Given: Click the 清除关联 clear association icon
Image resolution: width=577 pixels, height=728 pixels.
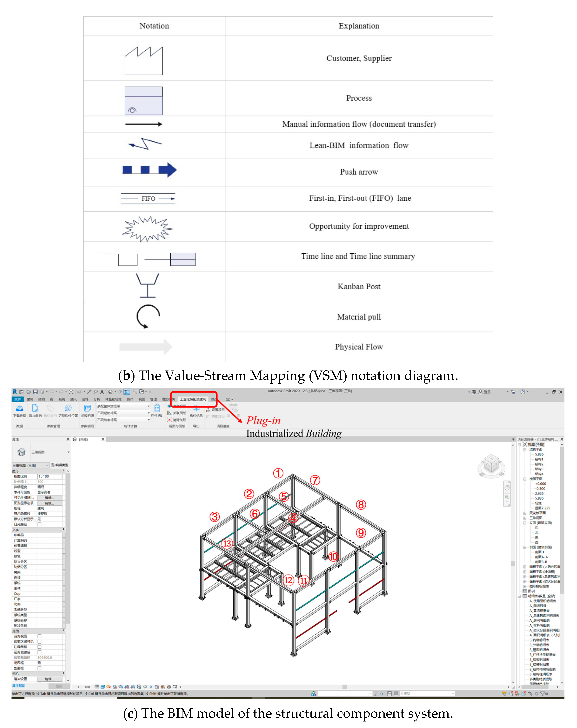Looking at the screenshot, I should [x=170, y=420].
